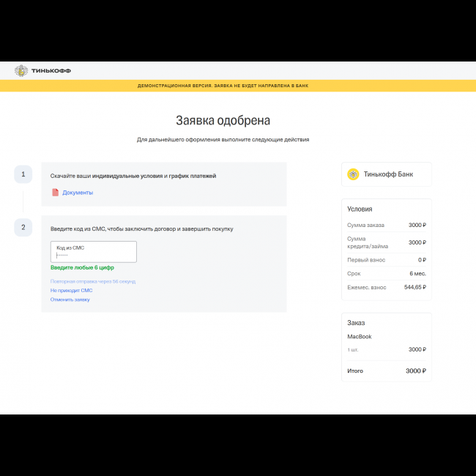Click the Итого 3000 ₽ total row
476x476 pixels.
386,371
